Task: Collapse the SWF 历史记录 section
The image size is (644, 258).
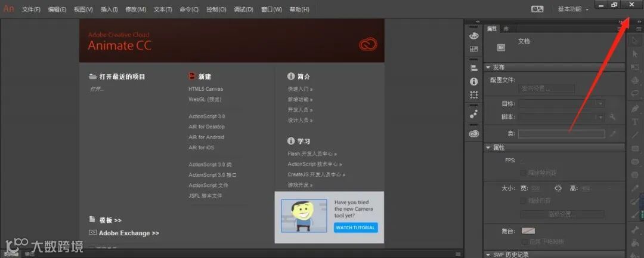Action: click(x=488, y=254)
